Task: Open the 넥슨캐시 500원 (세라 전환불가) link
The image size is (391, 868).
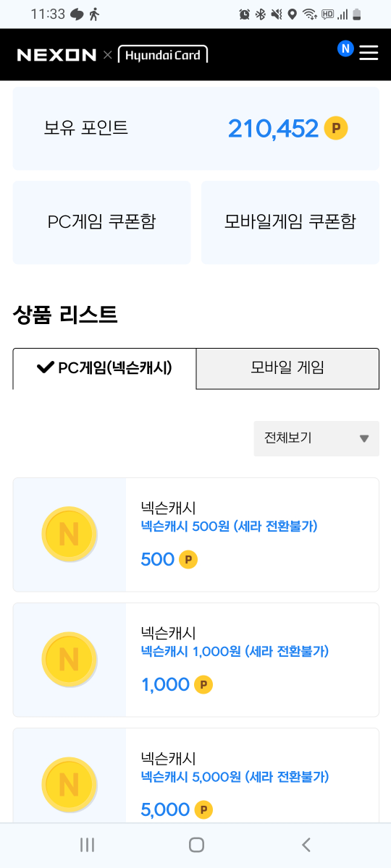Action: point(229,527)
